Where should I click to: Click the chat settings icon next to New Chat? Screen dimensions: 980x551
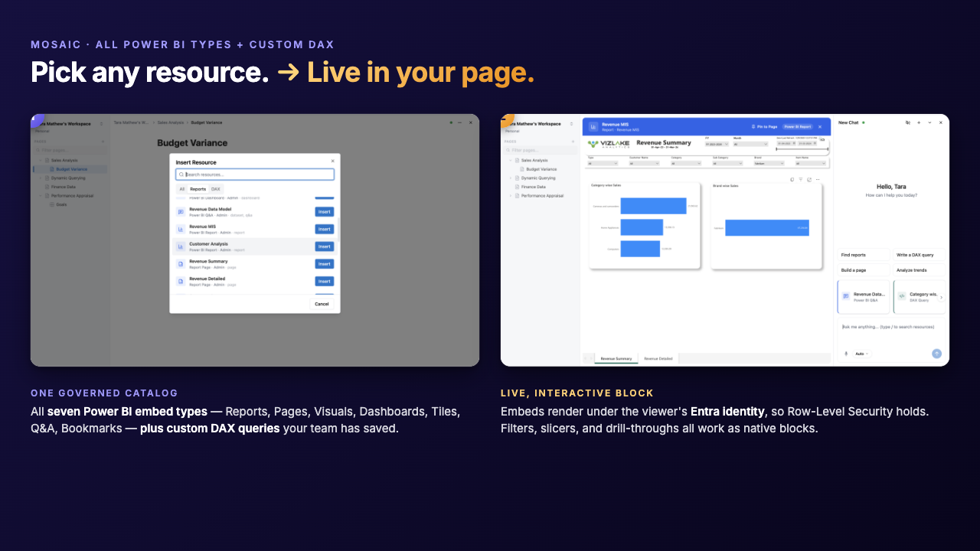908,122
